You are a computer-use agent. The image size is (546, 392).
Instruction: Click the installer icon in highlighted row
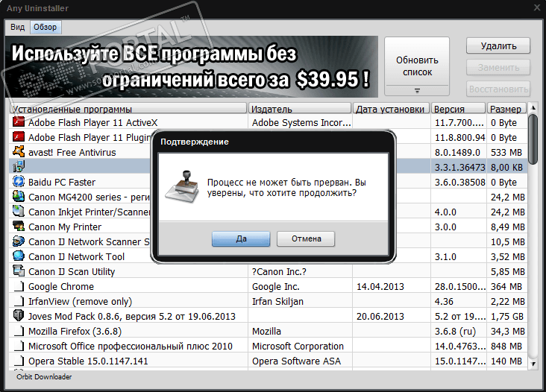click(x=19, y=167)
